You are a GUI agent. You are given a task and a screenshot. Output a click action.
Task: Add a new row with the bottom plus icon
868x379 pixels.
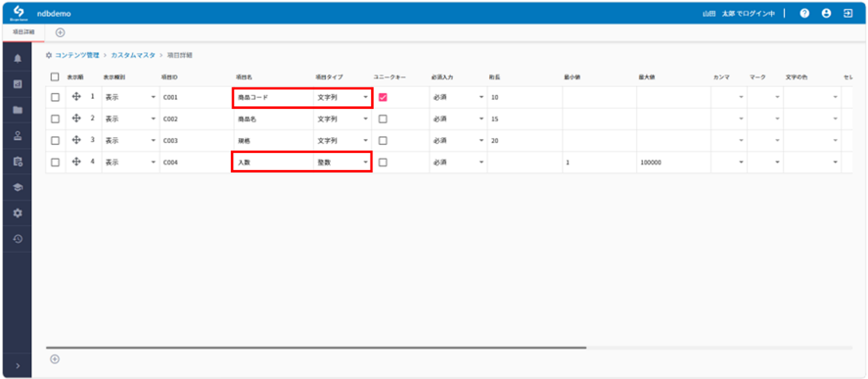[x=55, y=359]
